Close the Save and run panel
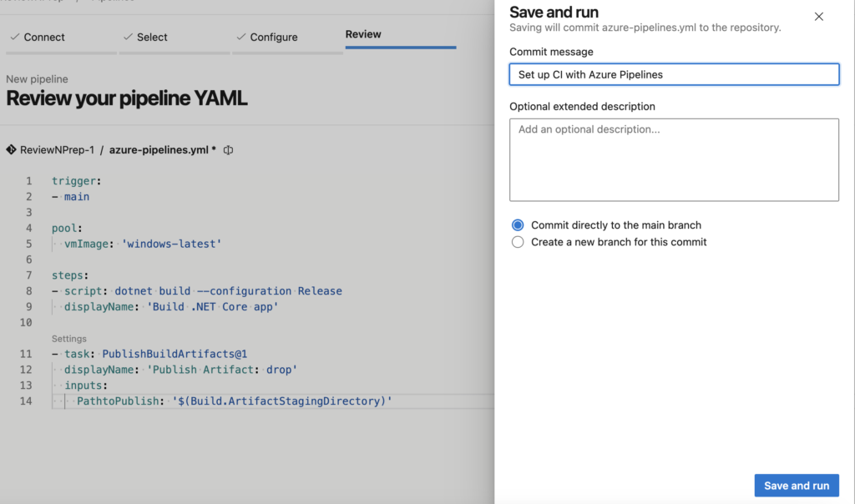 pyautogui.click(x=818, y=17)
